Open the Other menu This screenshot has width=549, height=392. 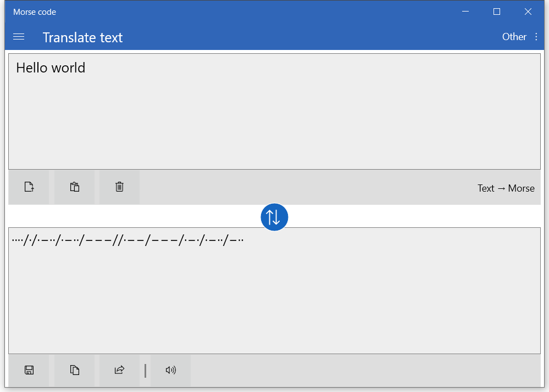pyautogui.click(x=514, y=37)
